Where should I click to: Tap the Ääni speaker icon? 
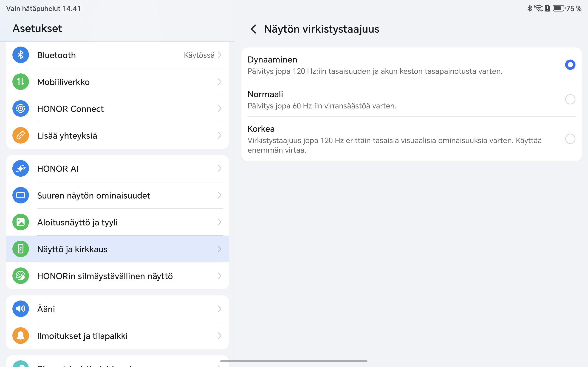tap(21, 309)
